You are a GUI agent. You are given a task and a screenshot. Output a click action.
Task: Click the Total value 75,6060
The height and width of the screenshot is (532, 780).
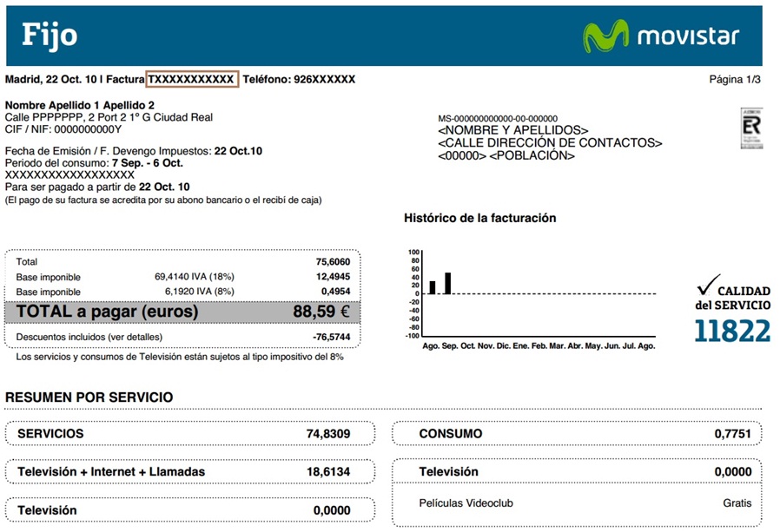tap(333, 262)
